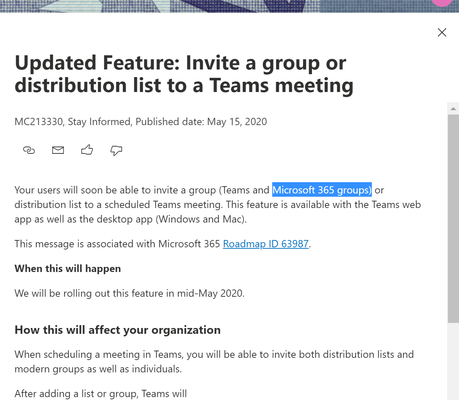Open the Roadmap ID 63987 link
The width and height of the screenshot is (459, 400).
pos(266,244)
